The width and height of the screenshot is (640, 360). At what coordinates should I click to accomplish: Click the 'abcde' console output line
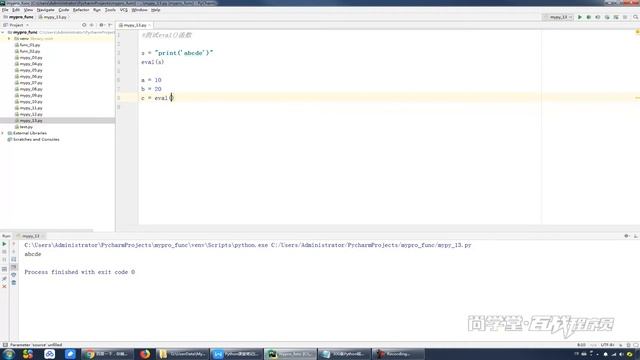click(x=33, y=254)
